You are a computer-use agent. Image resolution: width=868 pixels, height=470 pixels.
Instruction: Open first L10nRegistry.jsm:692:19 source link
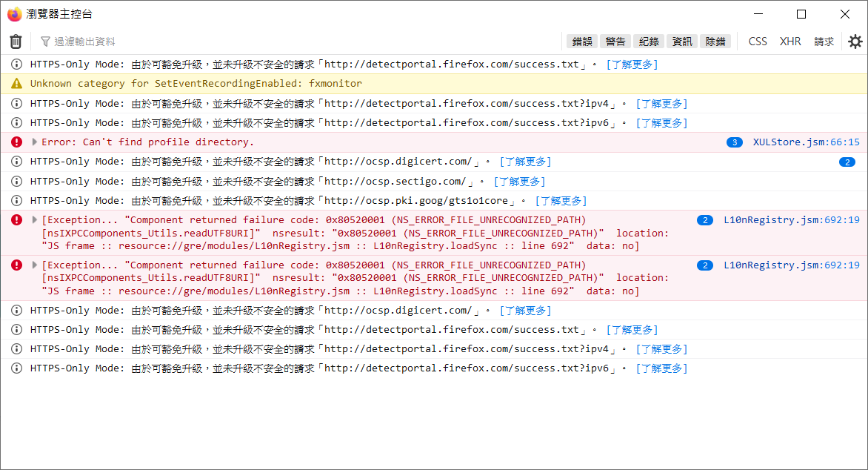792,220
